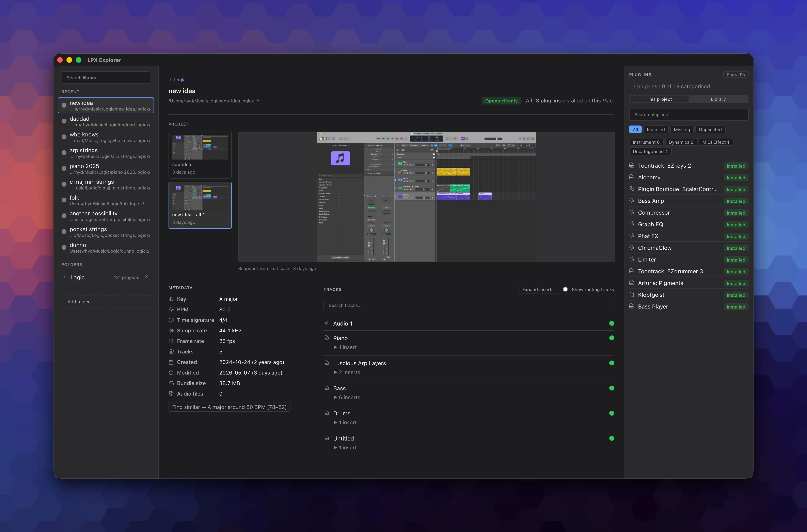Open the piano 2025 recent project
The width and height of the screenshot is (807, 532).
106,169
